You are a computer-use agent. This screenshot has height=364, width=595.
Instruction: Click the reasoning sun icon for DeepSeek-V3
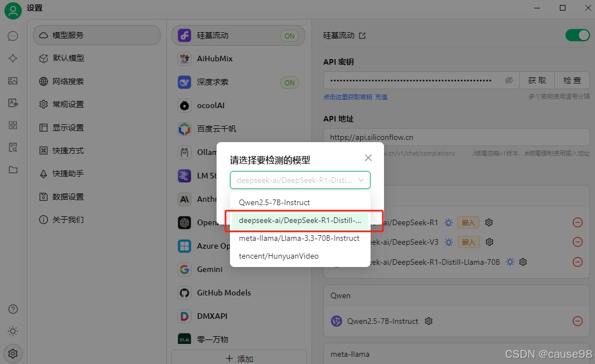coord(449,242)
